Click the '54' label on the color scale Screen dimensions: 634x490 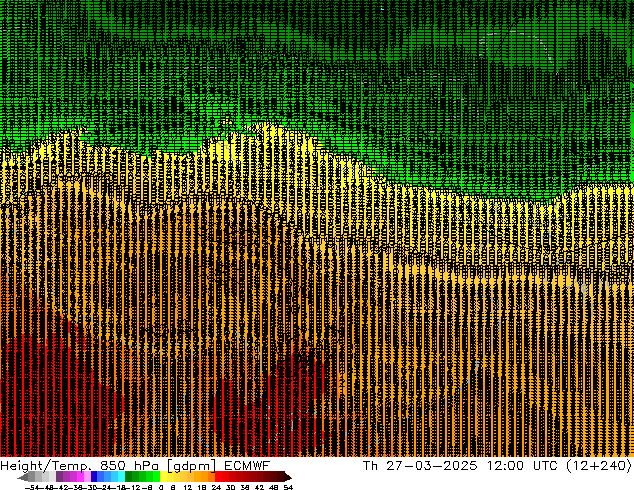click(288, 488)
